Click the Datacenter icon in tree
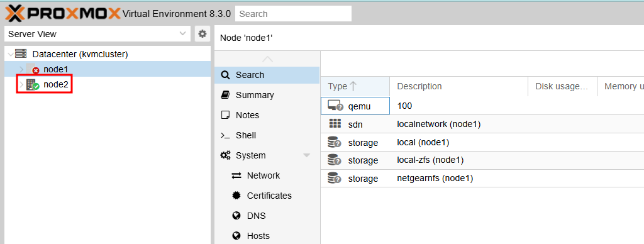 [21, 54]
